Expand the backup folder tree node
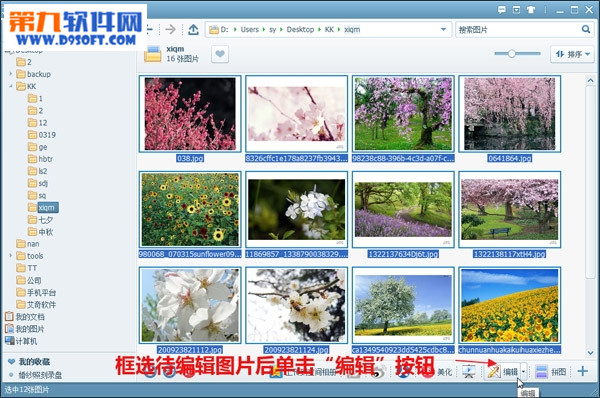 [11, 74]
